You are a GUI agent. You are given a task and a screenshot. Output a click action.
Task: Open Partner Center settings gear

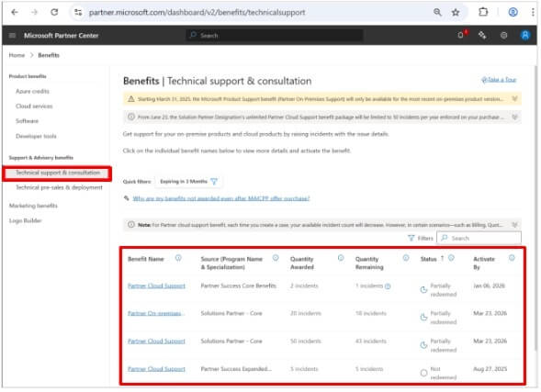[503, 35]
